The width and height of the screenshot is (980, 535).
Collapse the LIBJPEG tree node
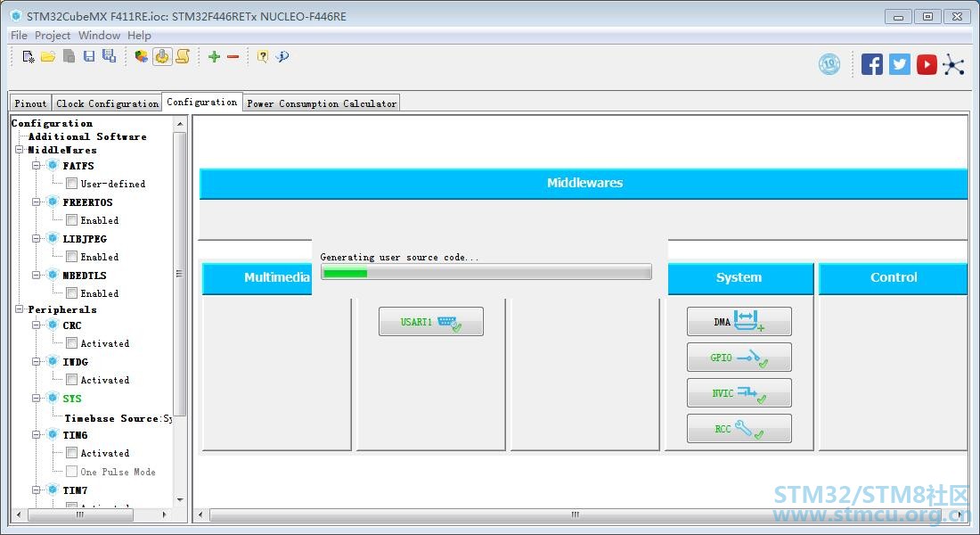(37, 238)
